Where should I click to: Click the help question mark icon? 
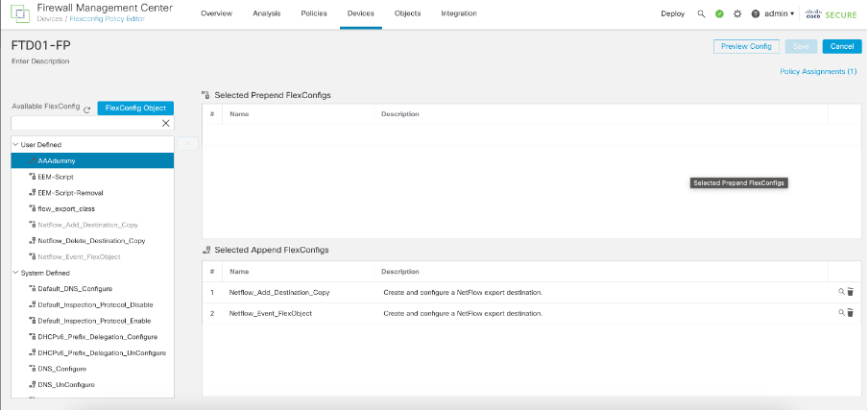756,13
